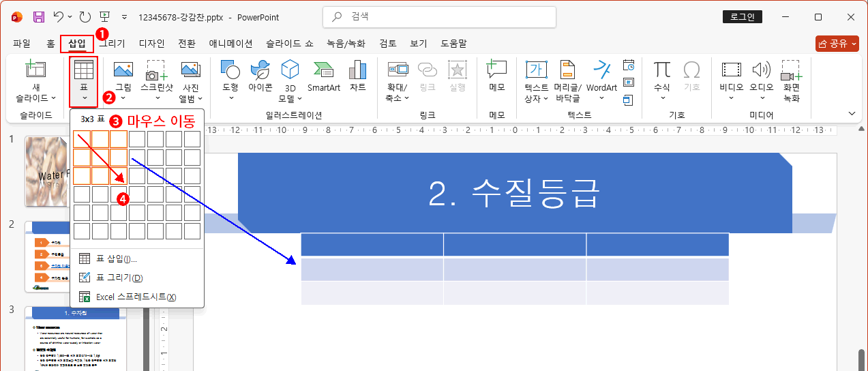868x371 pixels.
Task: Click the Redo (repeat) icon
Action: point(85,16)
